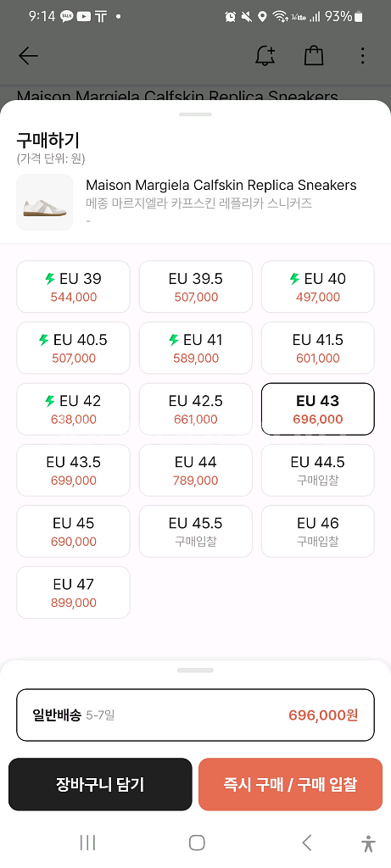
Task: Tap the Android recent apps icon
Action: click(87, 843)
